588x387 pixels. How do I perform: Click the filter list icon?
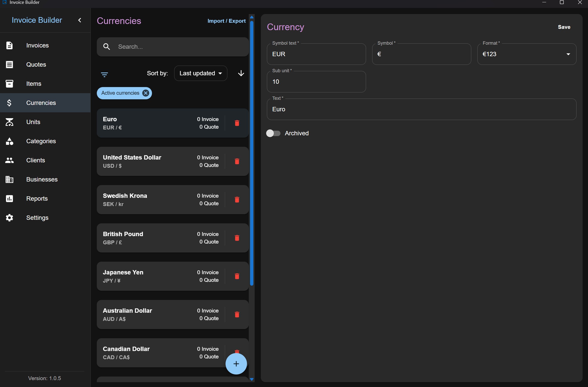click(x=104, y=75)
